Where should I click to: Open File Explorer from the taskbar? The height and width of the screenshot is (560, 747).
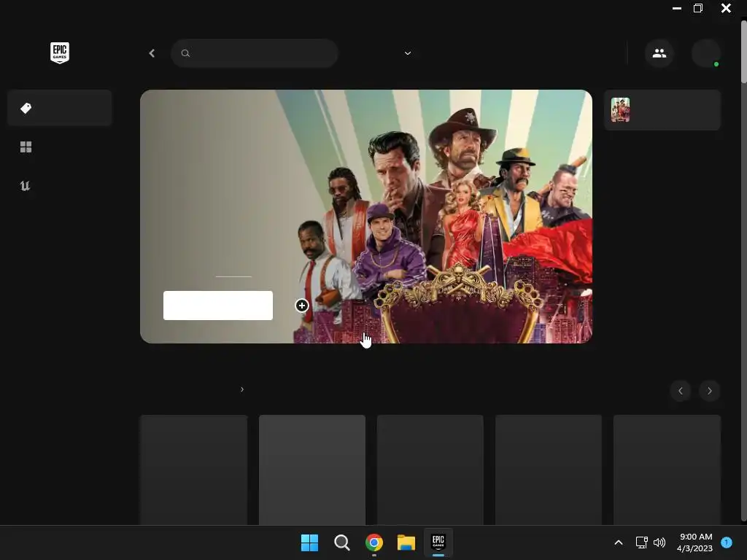click(406, 542)
